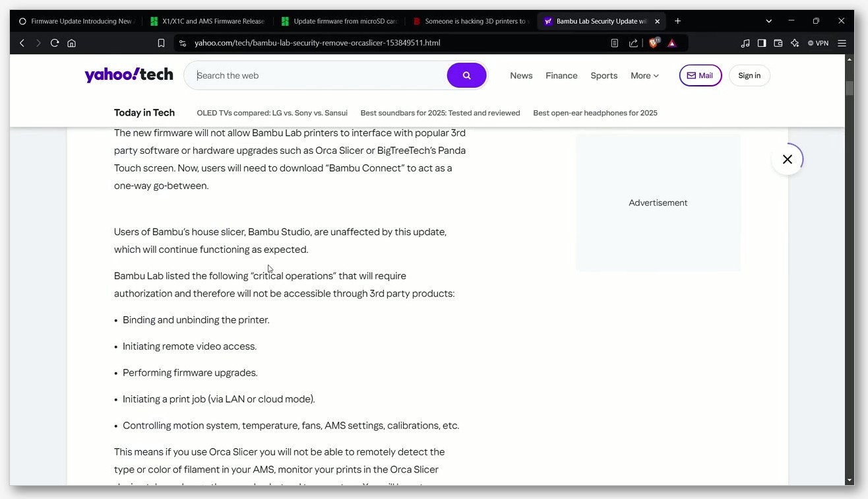
Task: Click the scrollbar up arrow
Action: pyautogui.click(x=850, y=59)
